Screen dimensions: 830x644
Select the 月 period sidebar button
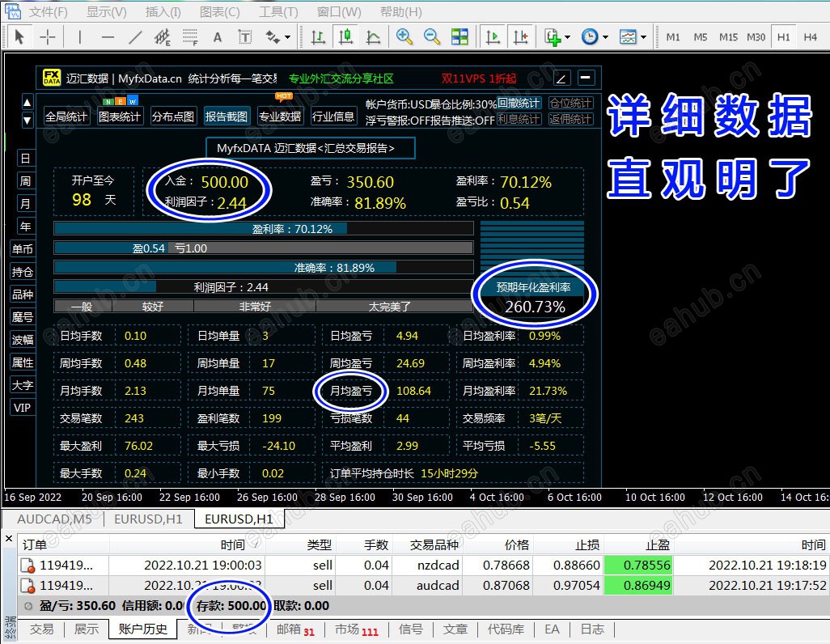tap(25, 204)
